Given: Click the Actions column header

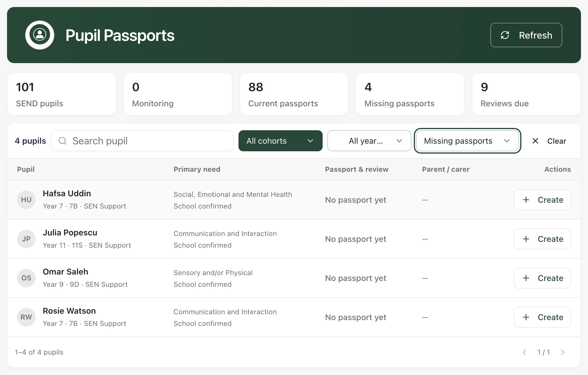Looking at the screenshot, I should click(x=558, y=169).
